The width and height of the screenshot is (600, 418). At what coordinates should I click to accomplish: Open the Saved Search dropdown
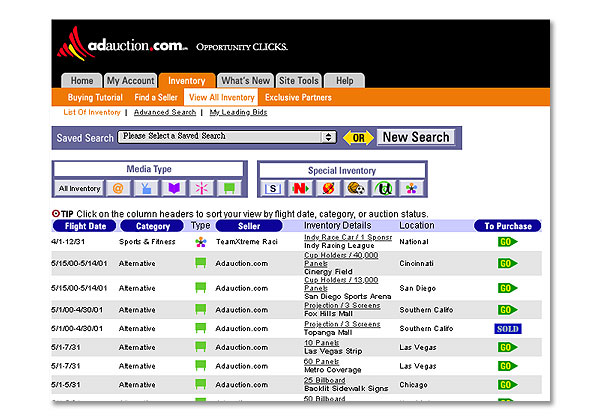(x=227, y=137)
